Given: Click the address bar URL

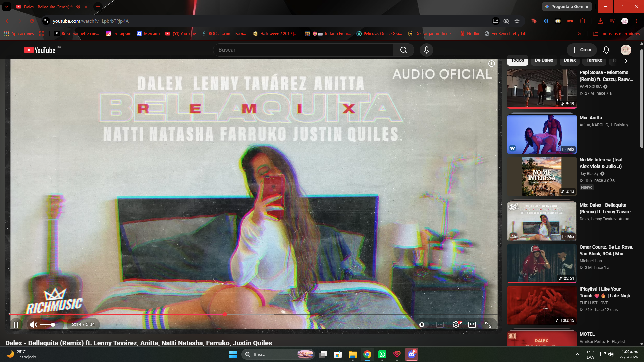Looking at the screenshot, I should [x=91, y=21].
